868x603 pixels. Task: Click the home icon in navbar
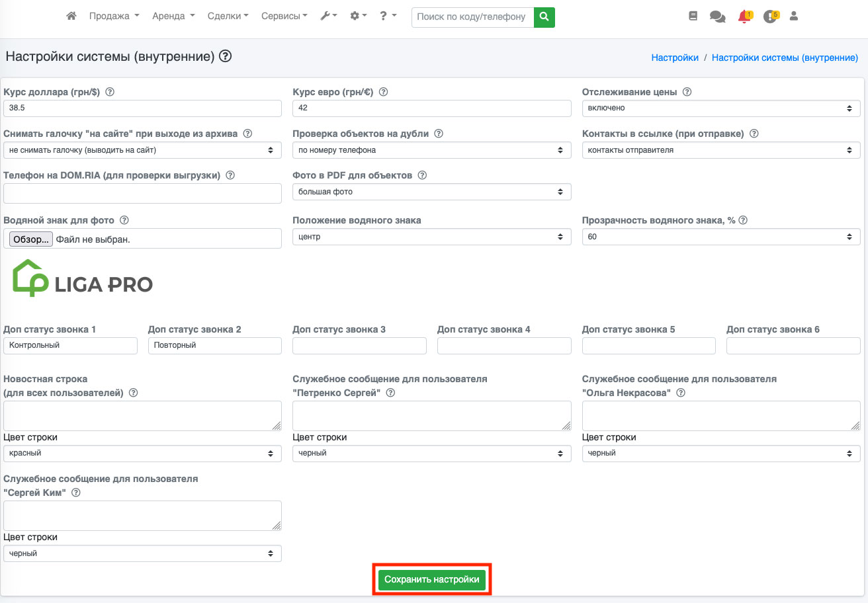coord(71,17)
